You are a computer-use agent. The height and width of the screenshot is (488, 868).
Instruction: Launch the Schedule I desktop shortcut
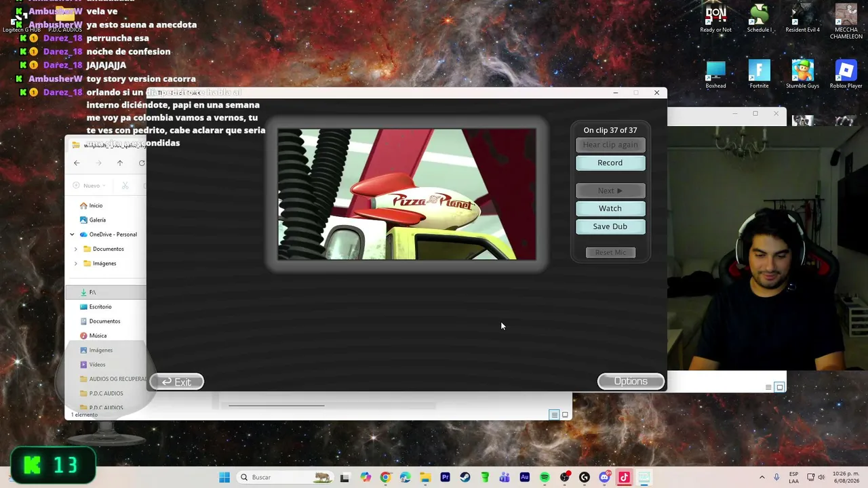click(x=759, y=18)
